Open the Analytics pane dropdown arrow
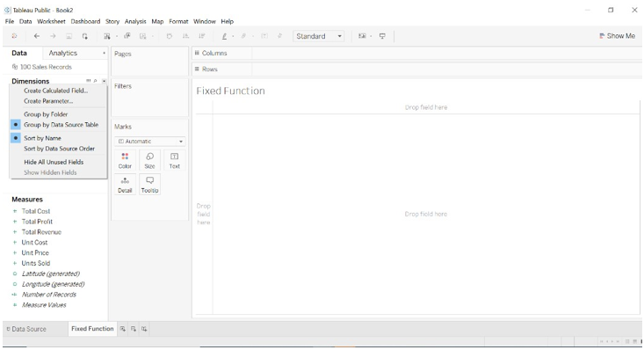Screen dimensions: 644x350 104,54
